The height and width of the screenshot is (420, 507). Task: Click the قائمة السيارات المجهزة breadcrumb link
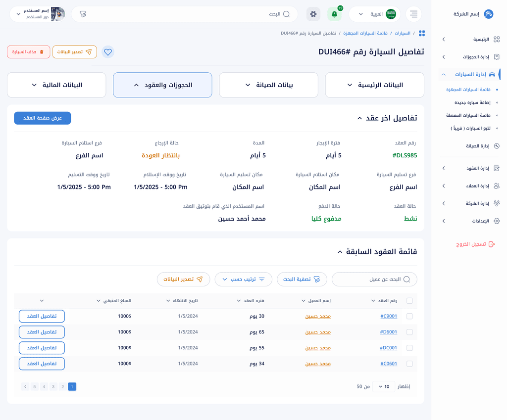click(x=365, y=33)
